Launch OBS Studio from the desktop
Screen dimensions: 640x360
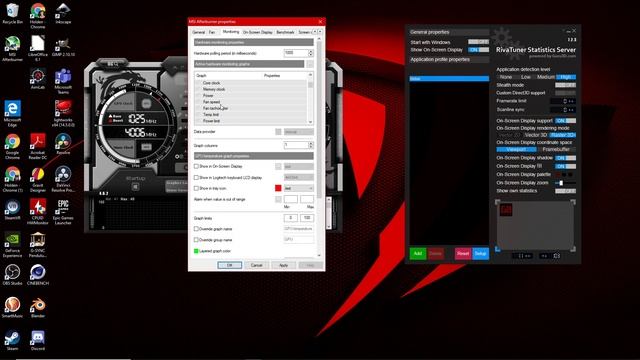coord(12,275)
